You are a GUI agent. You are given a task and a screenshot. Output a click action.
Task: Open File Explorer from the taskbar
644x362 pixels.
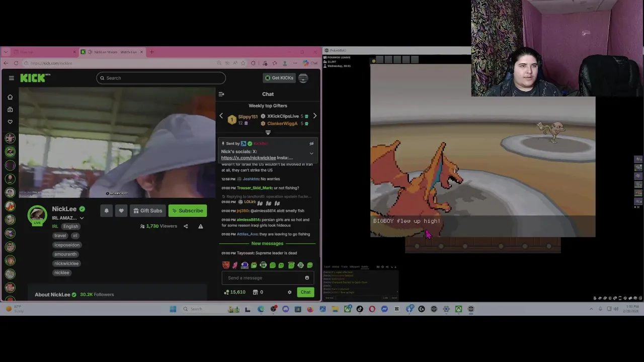(x=335, y=309)
